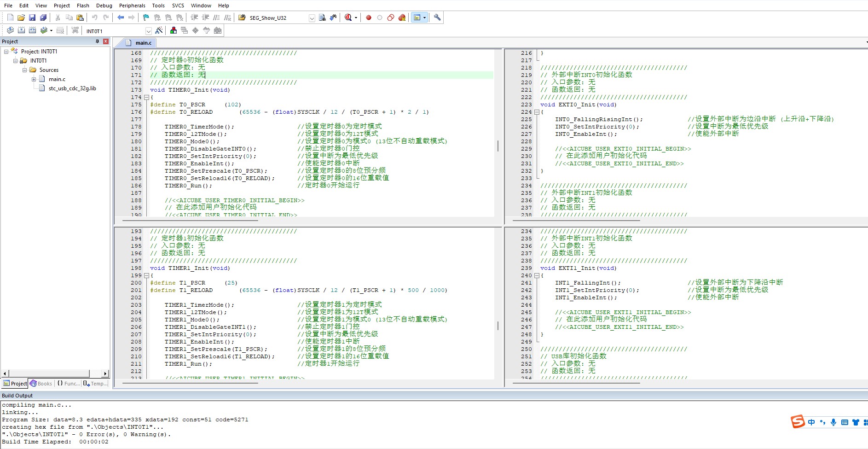Collapse the INTOT1 target node
This screenshot has width=868, height=449.
click(x=15, y=61)
